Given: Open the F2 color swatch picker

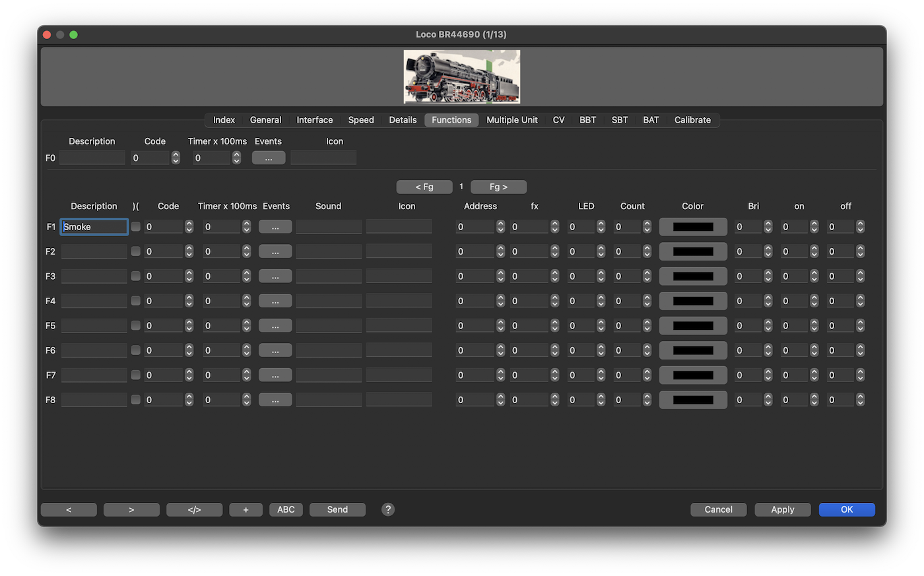Looking at the screenshot, I should coord(693,251).
